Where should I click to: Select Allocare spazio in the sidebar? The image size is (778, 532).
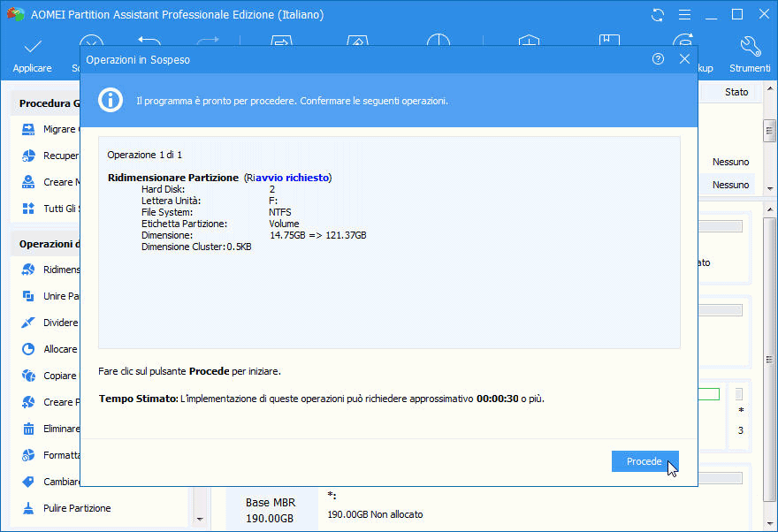[50, 349]
